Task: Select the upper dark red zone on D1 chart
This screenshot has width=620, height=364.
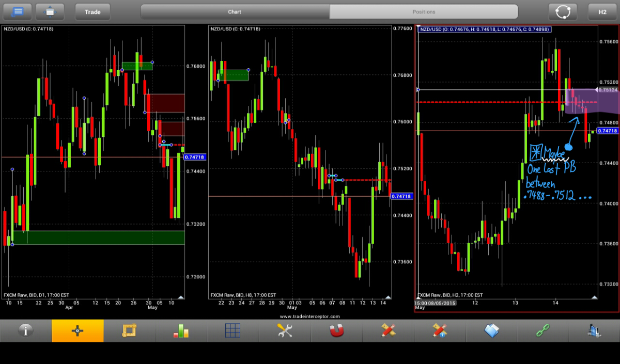Action: pos(164,103)
